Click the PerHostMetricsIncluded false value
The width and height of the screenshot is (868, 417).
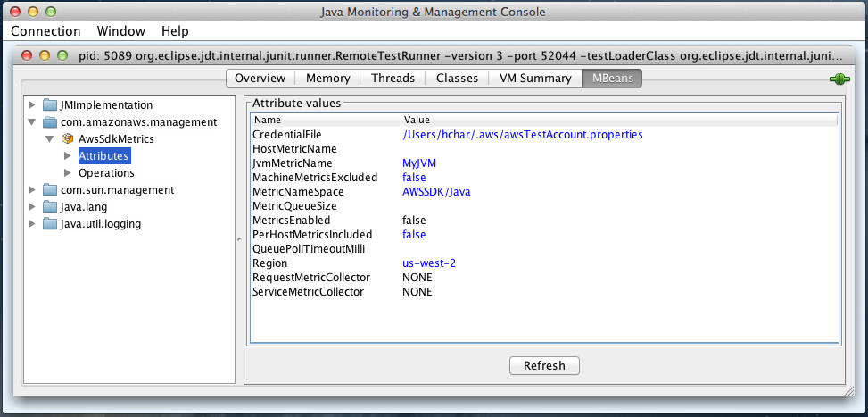pyautogui.click(x=414, y=235)
